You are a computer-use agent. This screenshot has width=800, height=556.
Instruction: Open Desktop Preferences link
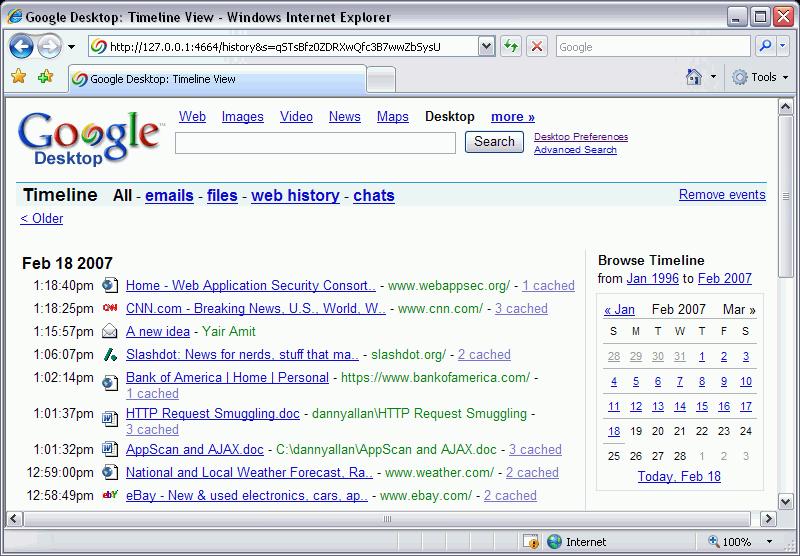(x=581, y=137)
